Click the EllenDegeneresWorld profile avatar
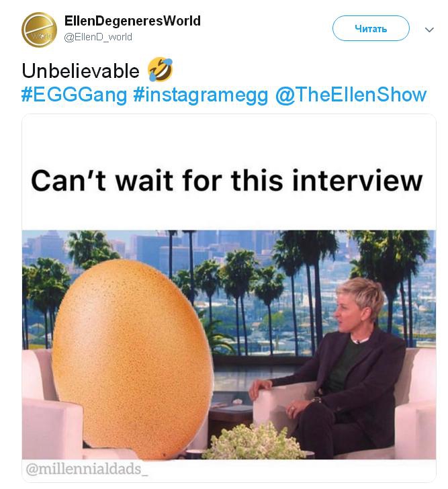This screenshot has height=489, width=448. (x=39, y=30)
